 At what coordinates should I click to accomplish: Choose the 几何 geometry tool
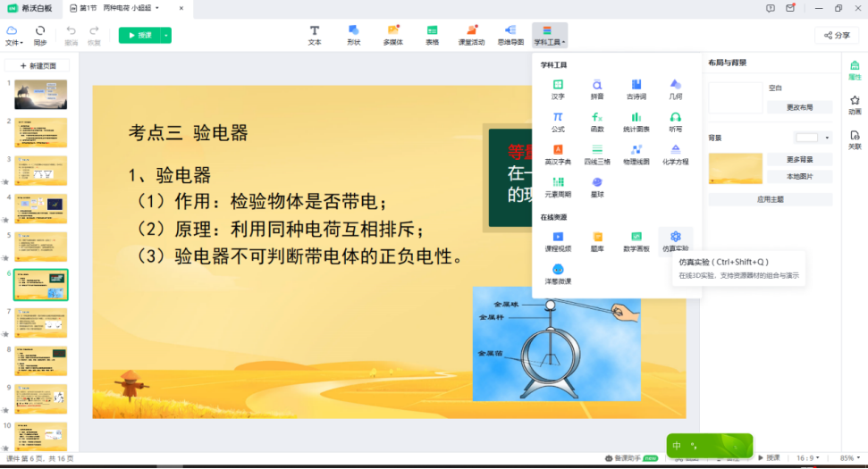(x=675, y=88)
